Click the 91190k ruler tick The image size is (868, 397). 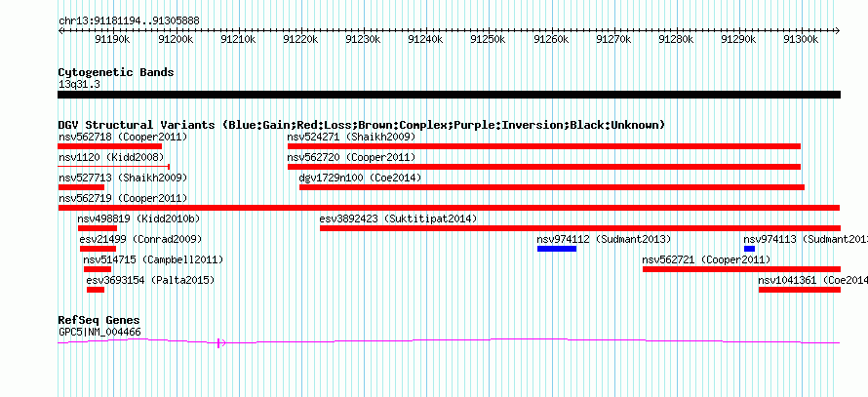click(x=113, y=39)
